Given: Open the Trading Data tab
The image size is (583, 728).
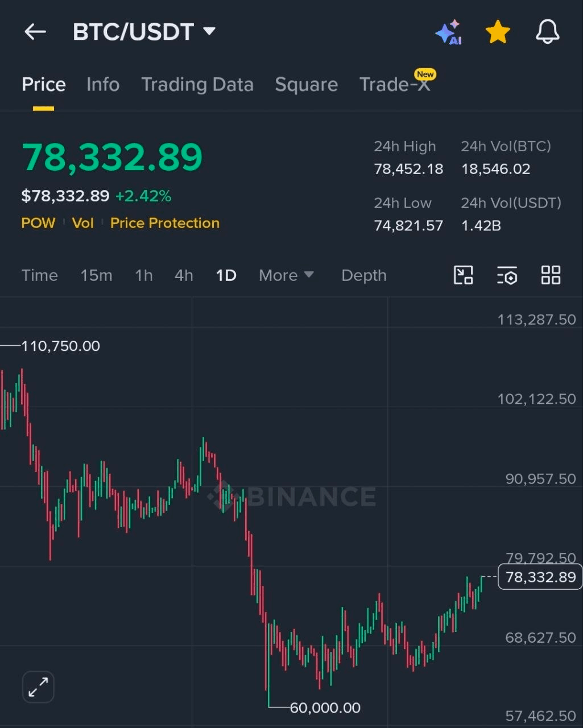Looking at the screenshot, I should 197,85.
